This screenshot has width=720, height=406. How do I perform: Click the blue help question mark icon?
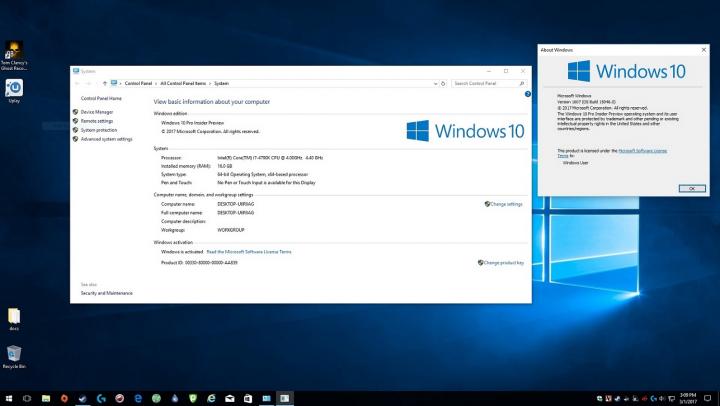point(528,94)
